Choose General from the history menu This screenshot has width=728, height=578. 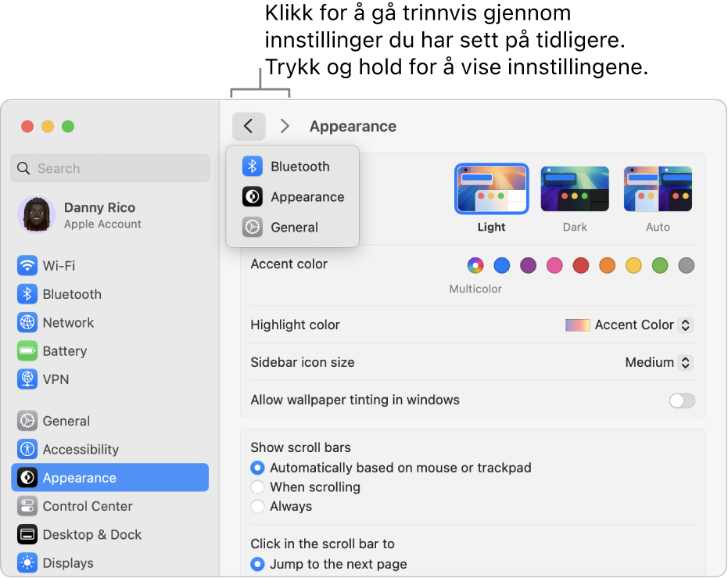click(292, 227)
